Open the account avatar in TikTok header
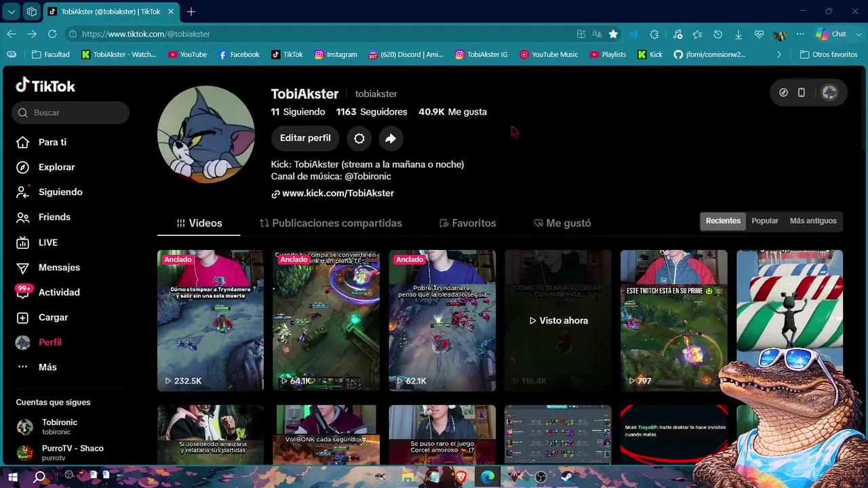 pos(829,93)
